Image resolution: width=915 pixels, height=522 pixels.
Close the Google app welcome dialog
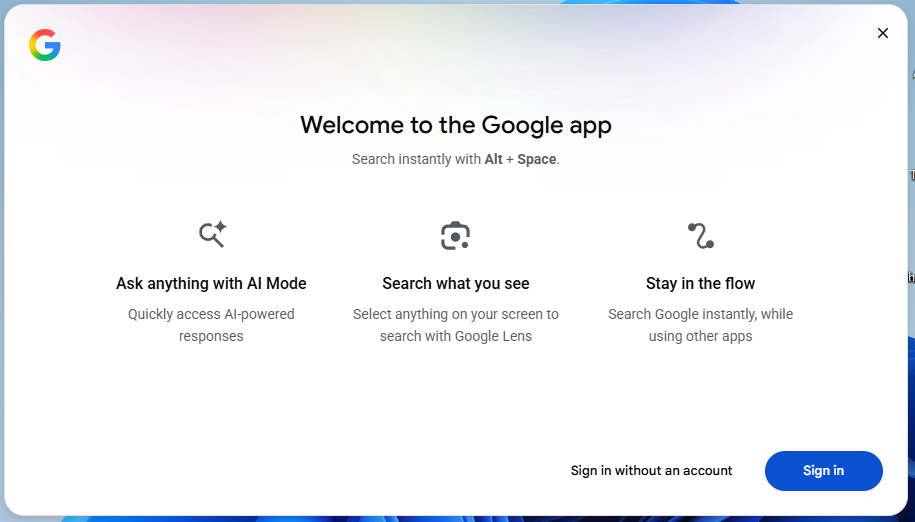coord(882,33)
